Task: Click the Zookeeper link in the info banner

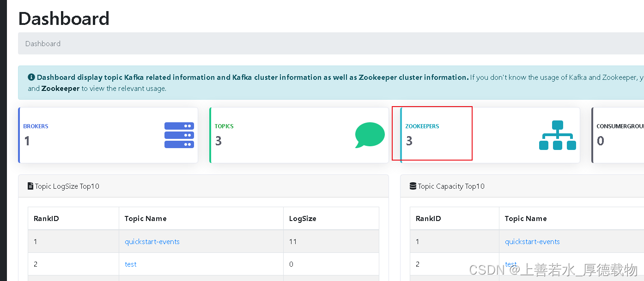Action: point(61,88)
